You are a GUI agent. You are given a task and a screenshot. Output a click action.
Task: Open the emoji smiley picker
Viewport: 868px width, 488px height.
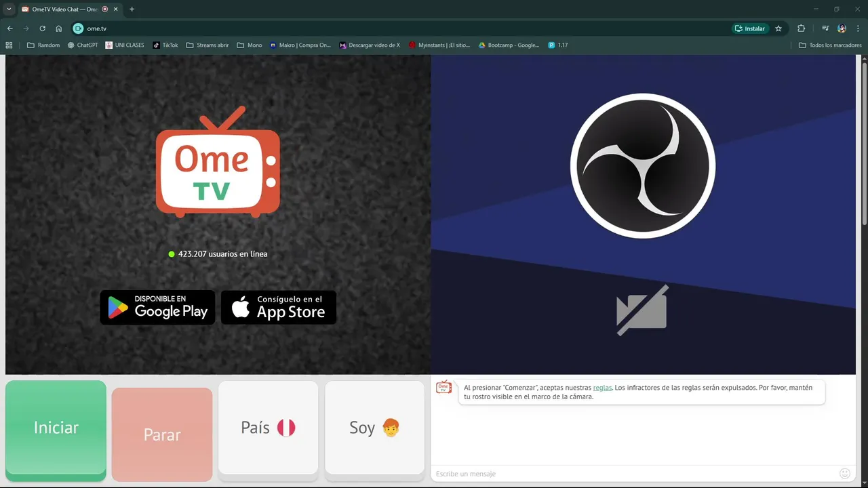[845, 474]
